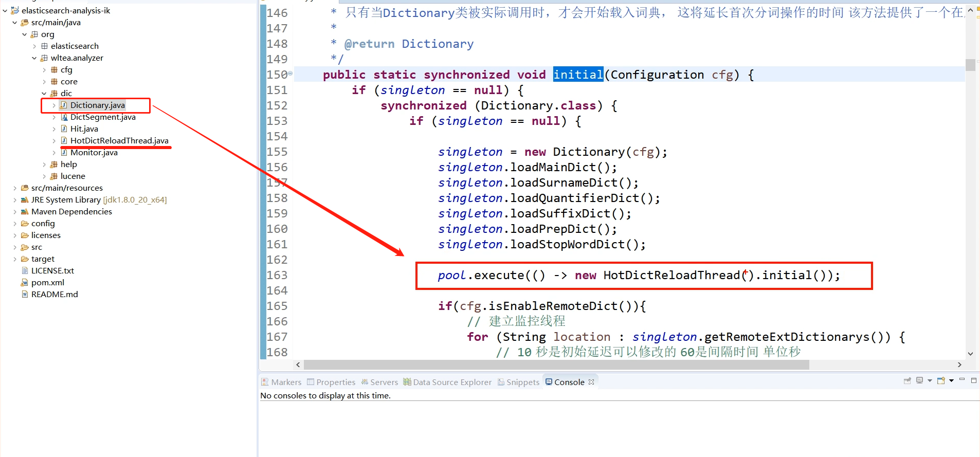The height and width of the screenshot is (457, 980).
Task: Select the Monitor.java tree label
Action: 94,152
